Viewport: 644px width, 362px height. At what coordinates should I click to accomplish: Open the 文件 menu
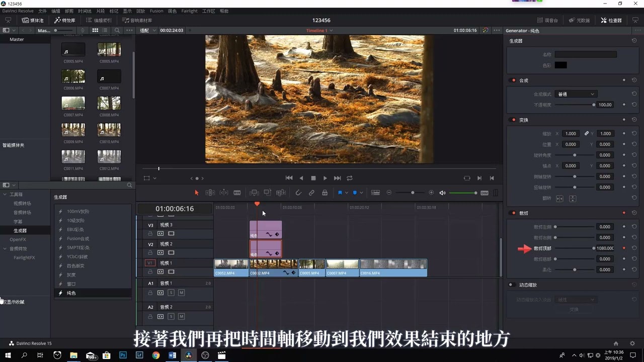(x=42, y=11)
